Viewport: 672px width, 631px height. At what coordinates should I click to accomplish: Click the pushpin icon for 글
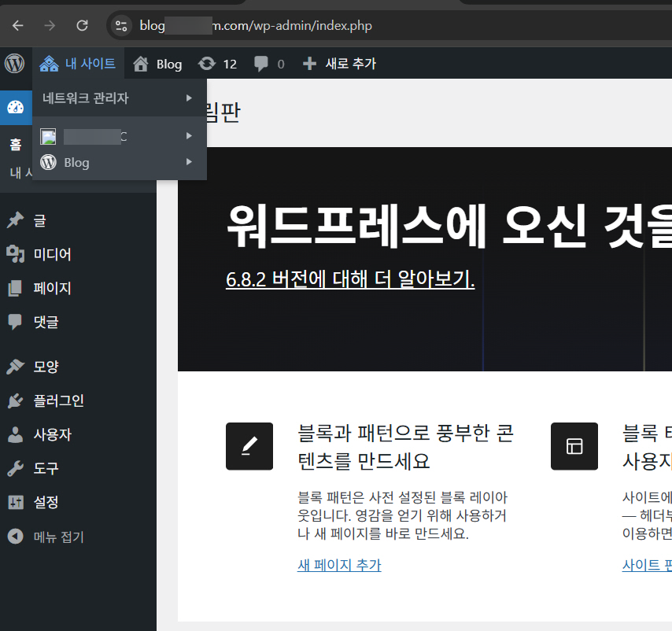click(15, 220)
